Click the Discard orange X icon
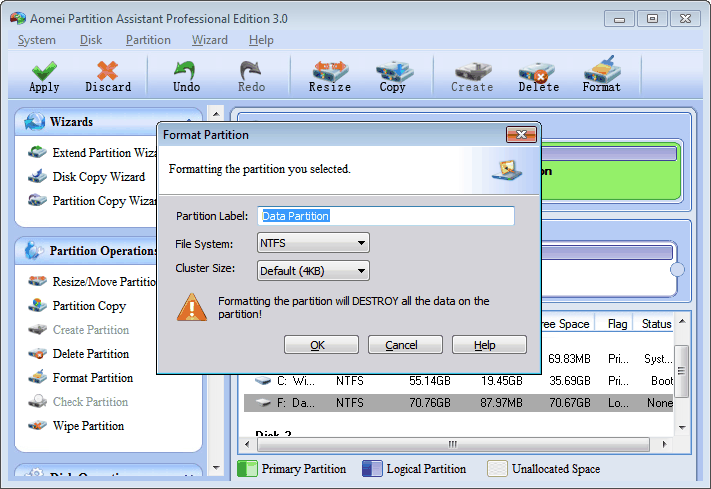 point(107,71)
